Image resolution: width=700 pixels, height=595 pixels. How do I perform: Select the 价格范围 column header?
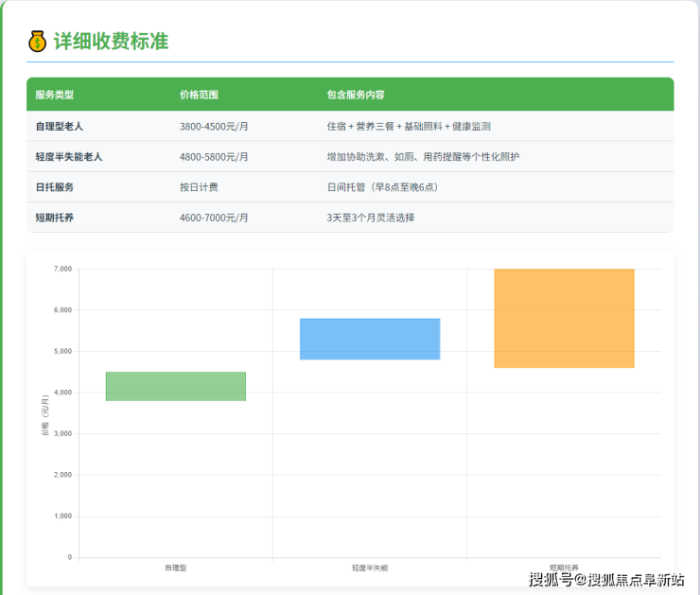[199, 95]
